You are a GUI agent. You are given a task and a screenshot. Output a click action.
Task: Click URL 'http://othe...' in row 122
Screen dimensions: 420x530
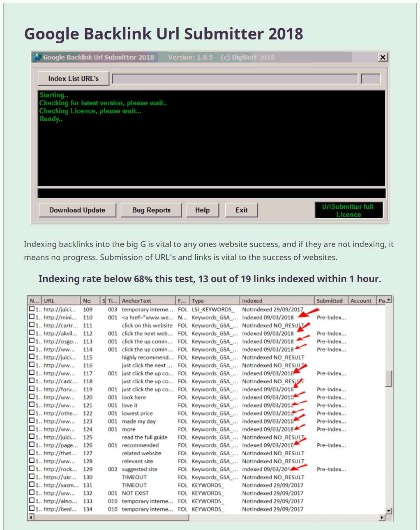click(60, 413)
